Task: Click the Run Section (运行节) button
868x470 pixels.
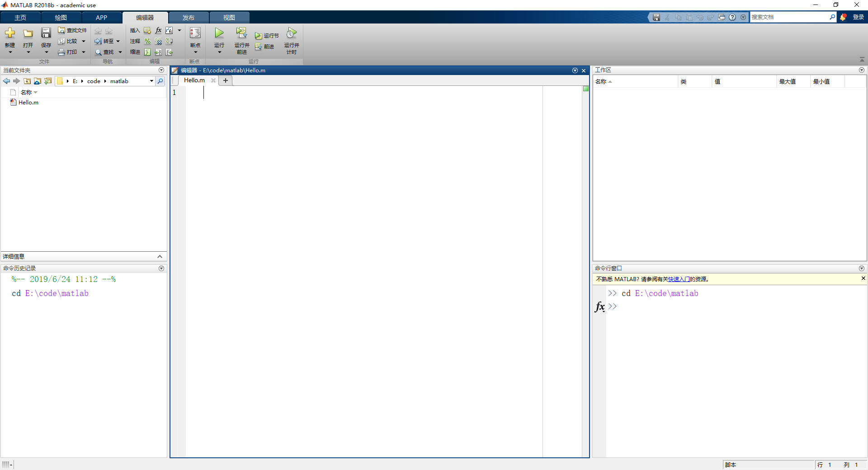Action: (267, 36)
